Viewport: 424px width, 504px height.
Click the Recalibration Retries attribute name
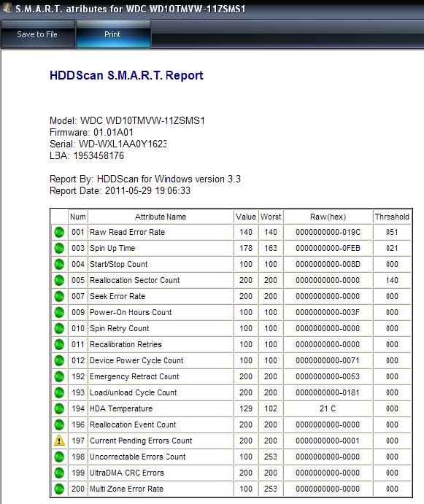click(126, 344)
